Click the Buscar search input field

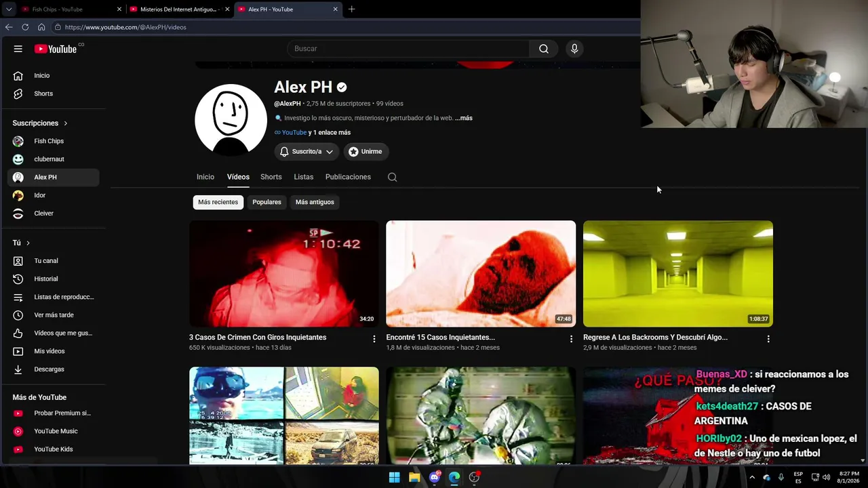pyautogui.click(x=408, y=49)
